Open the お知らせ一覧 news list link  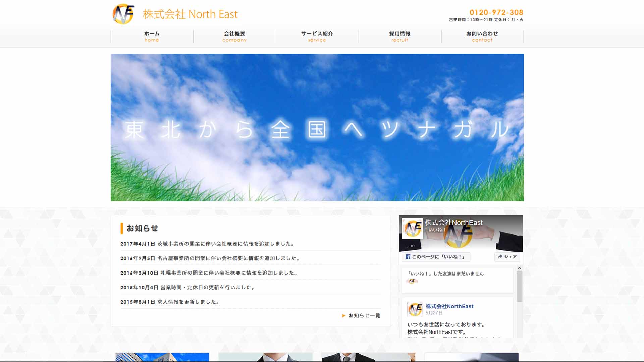pos(364,316)
